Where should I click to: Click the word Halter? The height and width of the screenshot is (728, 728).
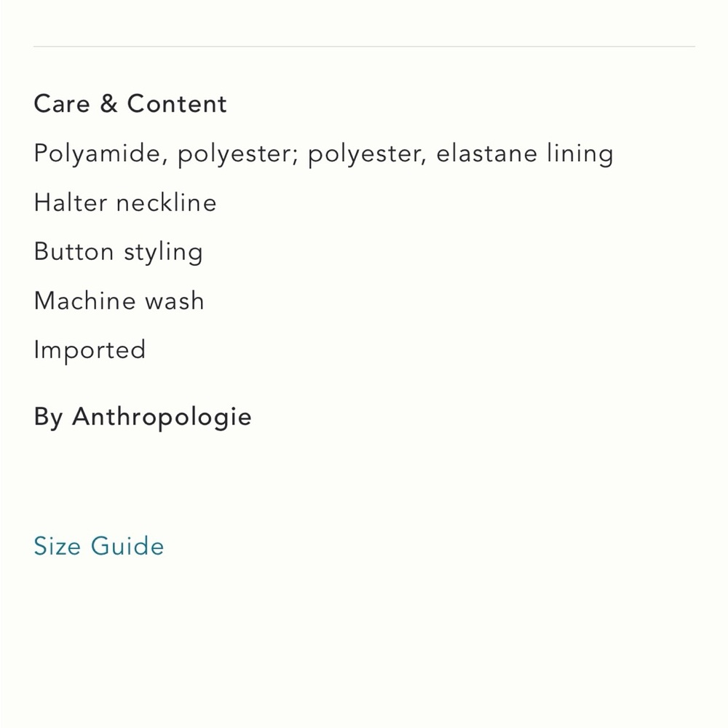[x=71, y=202]
